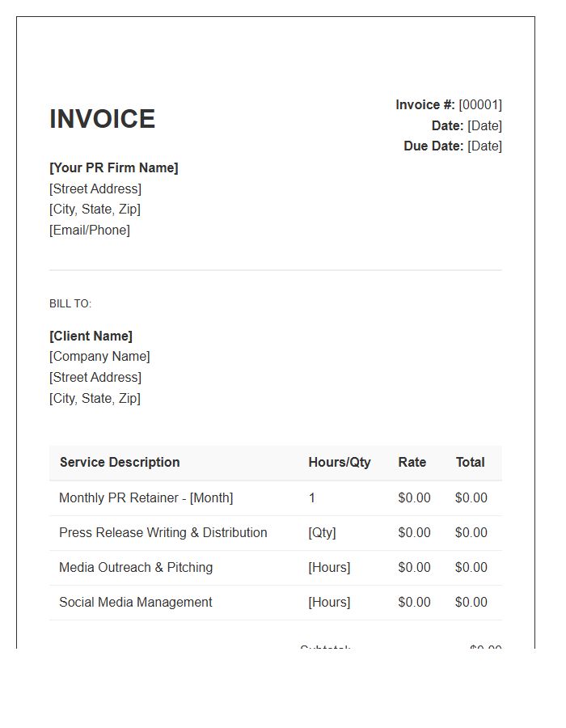Click the [Qty] cell for Press Release
The width and height of the screenshot is (566, 728).
[x=322, y=533]
